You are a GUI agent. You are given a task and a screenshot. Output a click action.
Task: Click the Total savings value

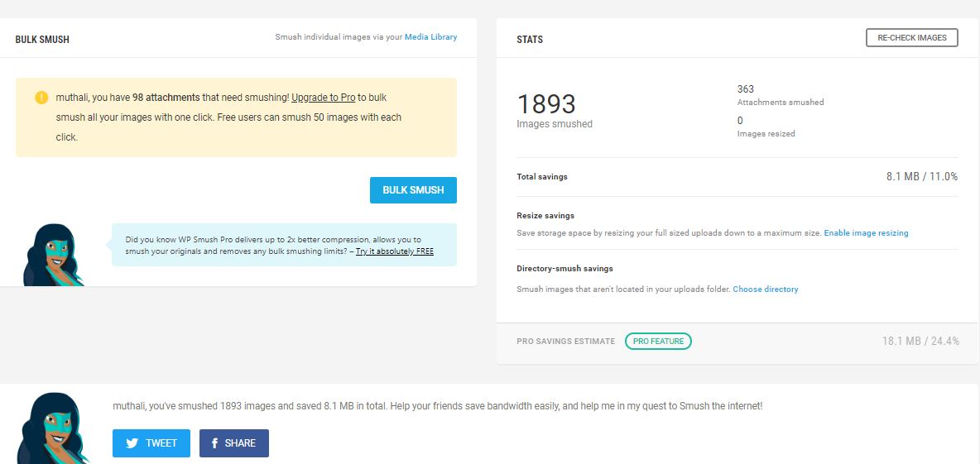tap(922, 176)
